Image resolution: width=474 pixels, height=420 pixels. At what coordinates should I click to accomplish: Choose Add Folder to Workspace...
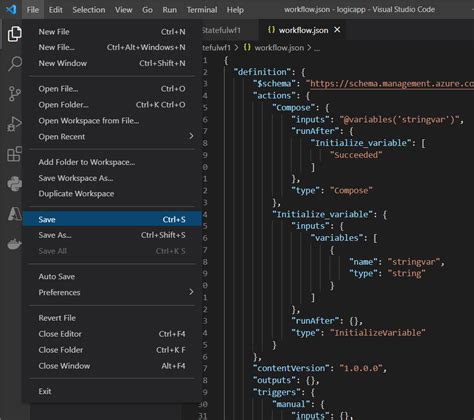[112, 162]
